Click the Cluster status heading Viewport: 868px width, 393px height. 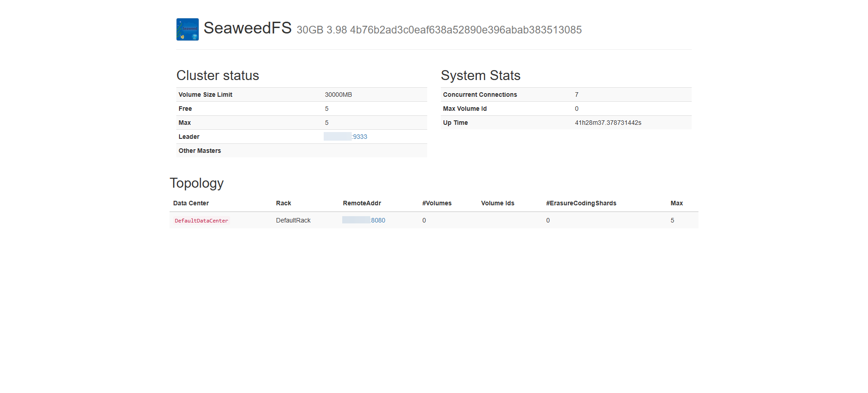coord(217,76)
